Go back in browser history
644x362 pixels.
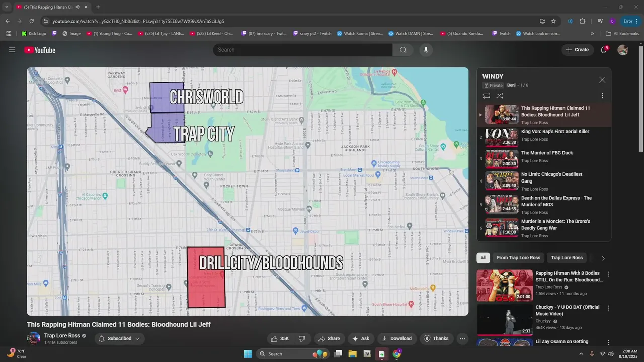7,21
